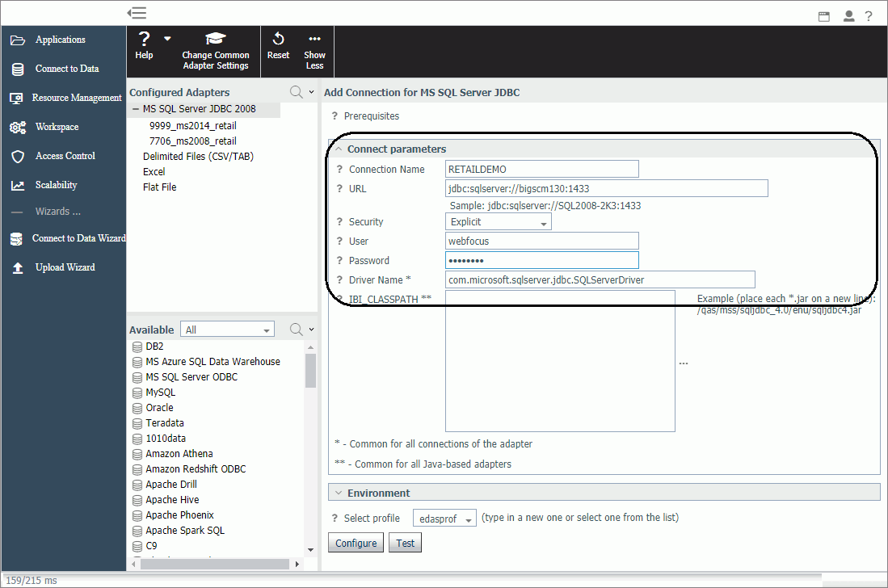
Task: Launch the Connect to Data Wizard icon
Action: (x=16, y=239)
